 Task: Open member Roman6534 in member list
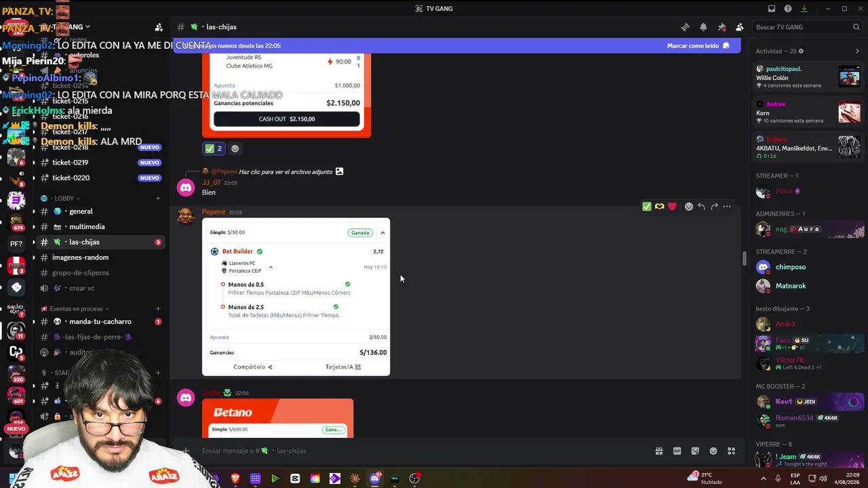(x=807, y=420)
